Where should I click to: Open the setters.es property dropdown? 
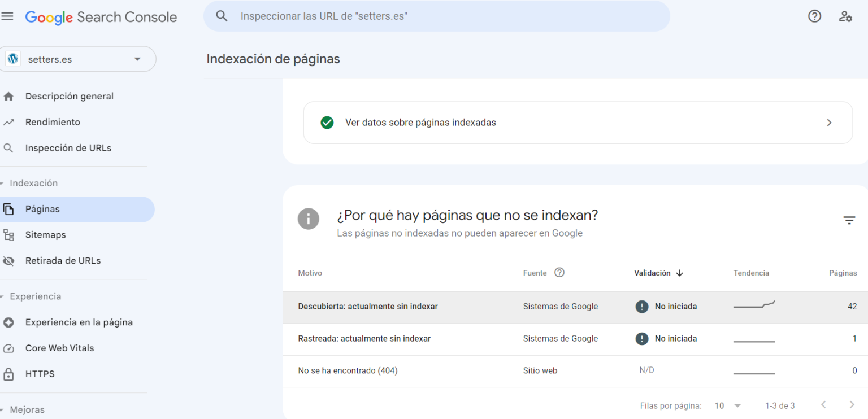point(77,59)
